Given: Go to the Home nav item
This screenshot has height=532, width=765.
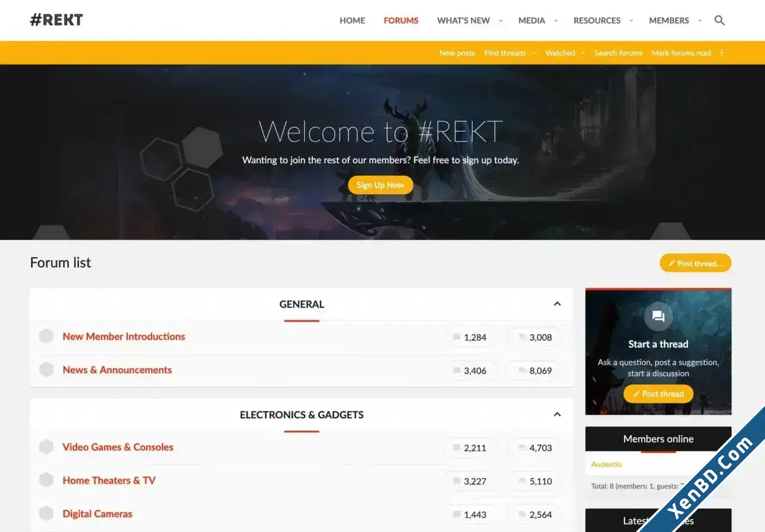Looking at the screenshot, I should [x=352, y=20].
